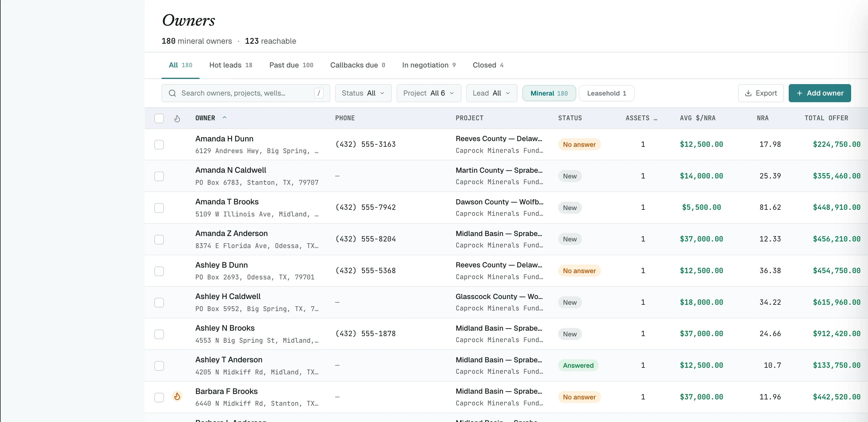Screen dimensions: 868x422
Task: Sort by the AVG $/NRA column header
Action: pyautogui.click(x=697, y=118)
